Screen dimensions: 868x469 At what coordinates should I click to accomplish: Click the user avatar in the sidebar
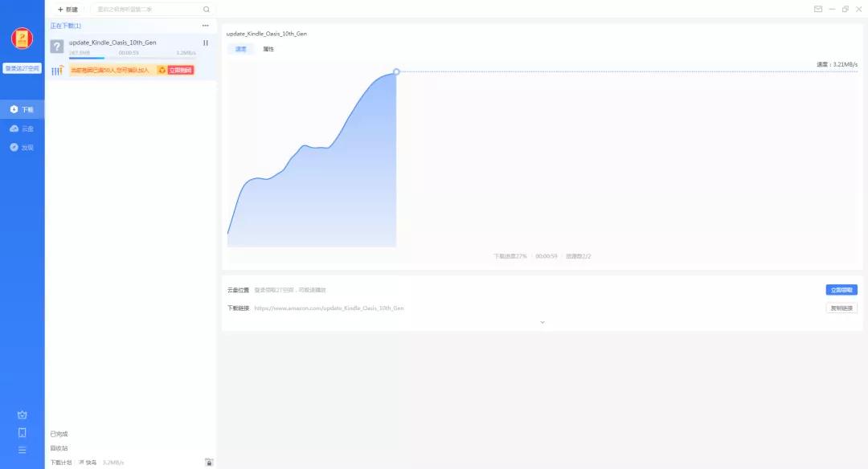[23, 39]
